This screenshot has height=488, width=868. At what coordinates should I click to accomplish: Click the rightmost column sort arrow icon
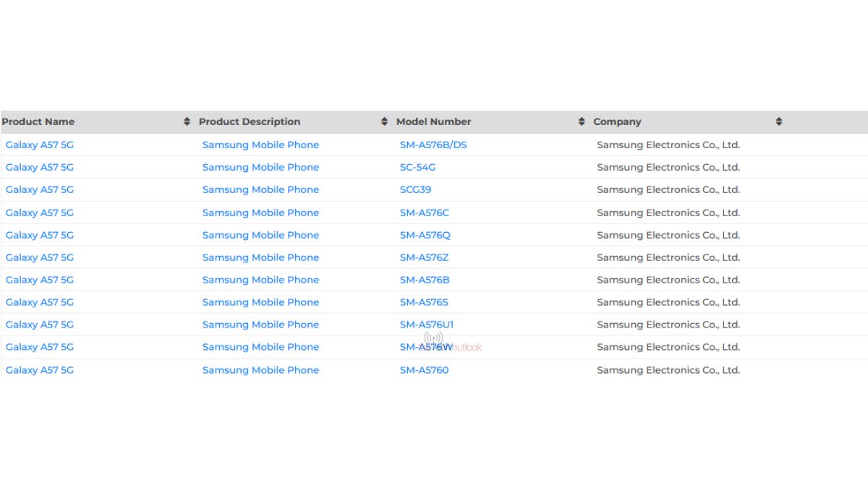click(x=778, y=121)
